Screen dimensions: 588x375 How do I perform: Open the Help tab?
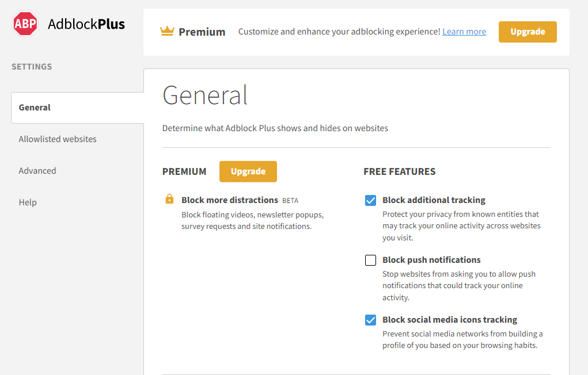pyautogui.click(x=28, y=202)
